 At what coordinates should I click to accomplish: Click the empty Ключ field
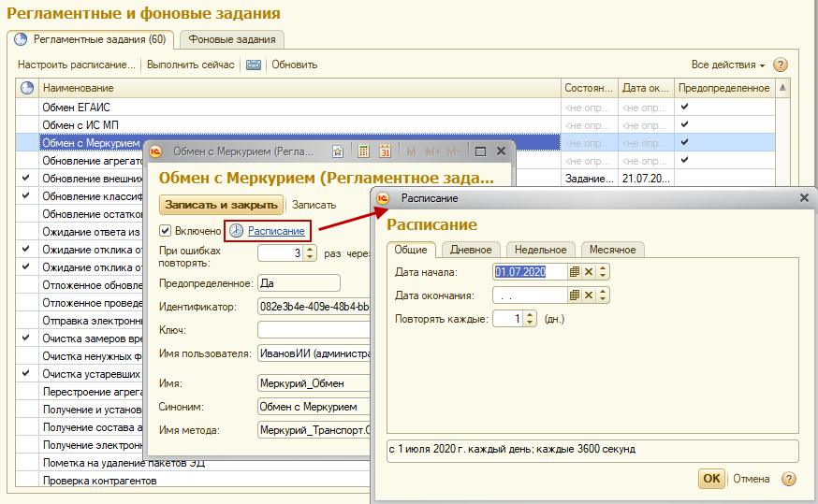point(314,330)
